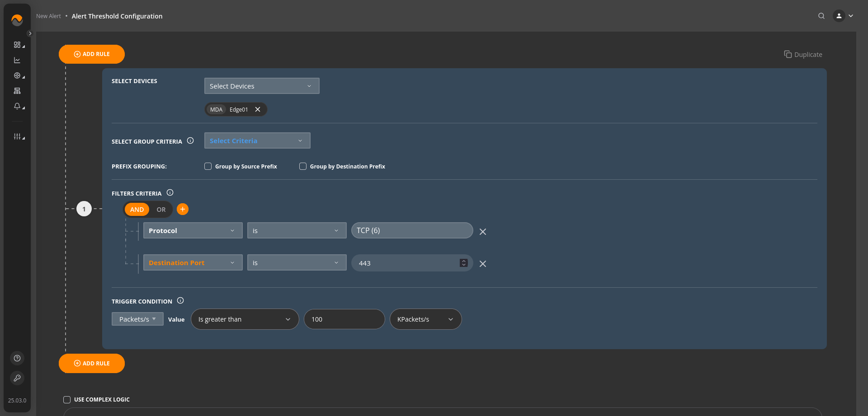Click the key icon in sidebar
The height and width of the screenshot is (416, 868).
pos(17,378)
